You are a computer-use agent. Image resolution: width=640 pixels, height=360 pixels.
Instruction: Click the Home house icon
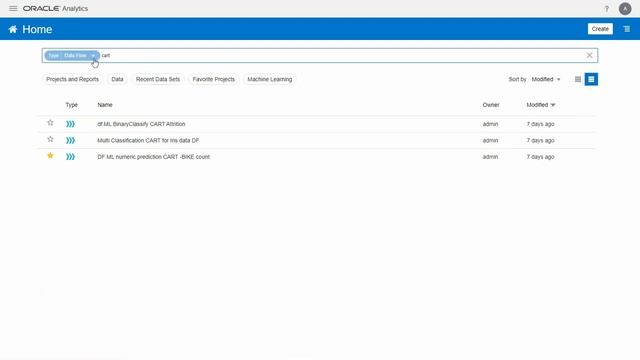pyautogui.click(x=13, y=29)
